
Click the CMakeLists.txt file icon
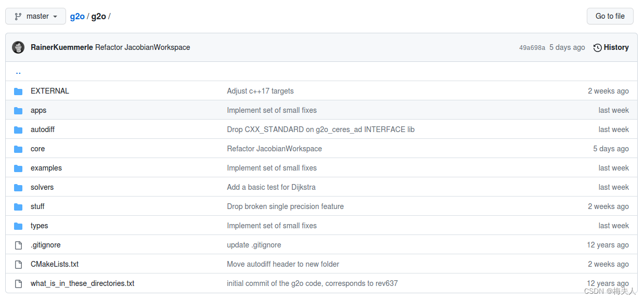pos(18,264)
